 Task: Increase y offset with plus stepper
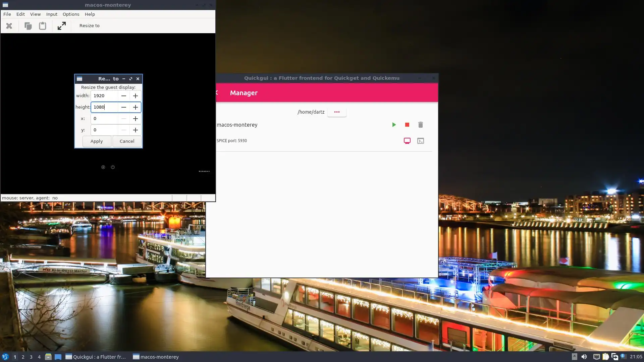[135, 130]
